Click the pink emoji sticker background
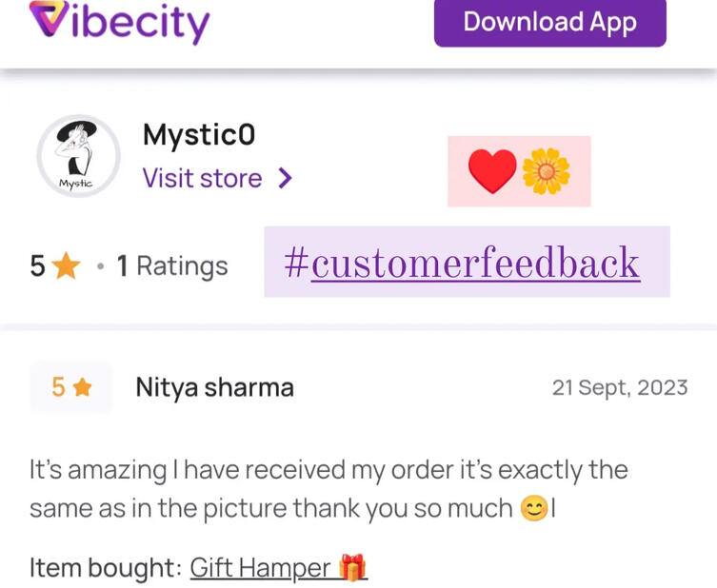The image size is (717, 588). [519, 171]
